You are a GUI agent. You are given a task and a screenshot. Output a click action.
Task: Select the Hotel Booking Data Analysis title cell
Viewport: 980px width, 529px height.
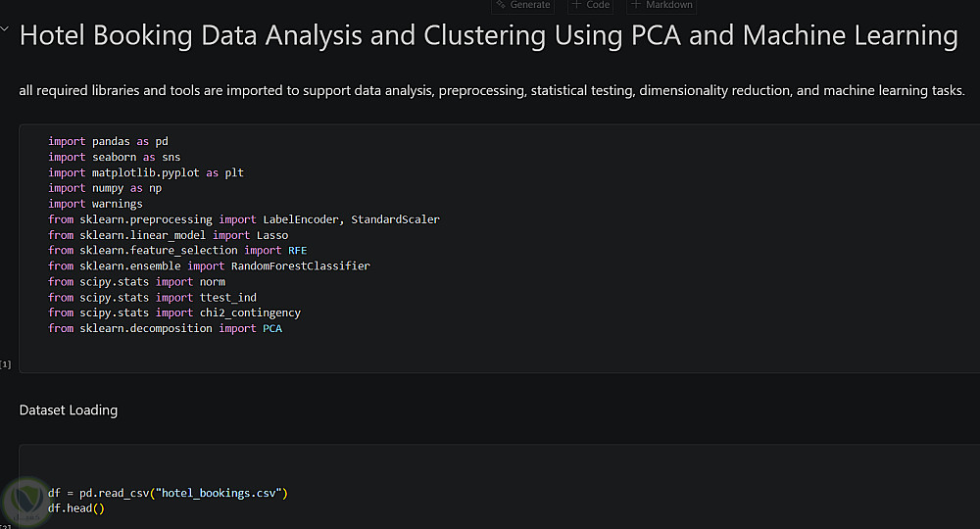[488, 36]
